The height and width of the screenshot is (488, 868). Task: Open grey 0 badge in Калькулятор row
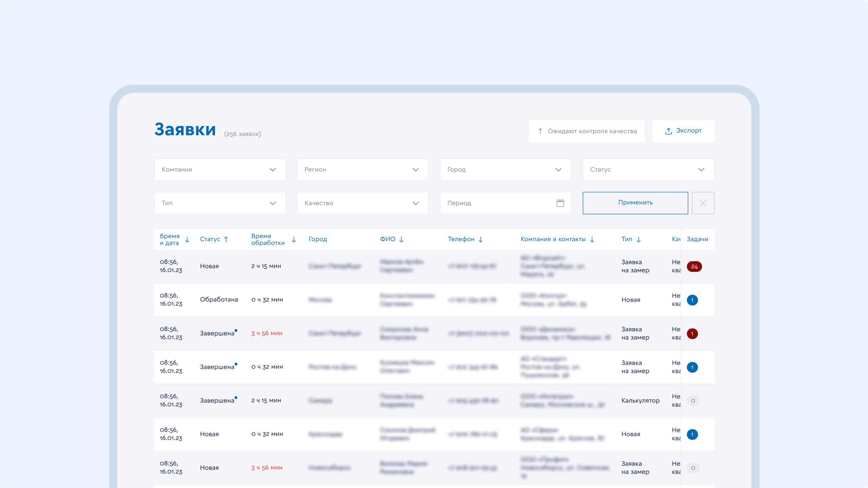coord(693,401)
